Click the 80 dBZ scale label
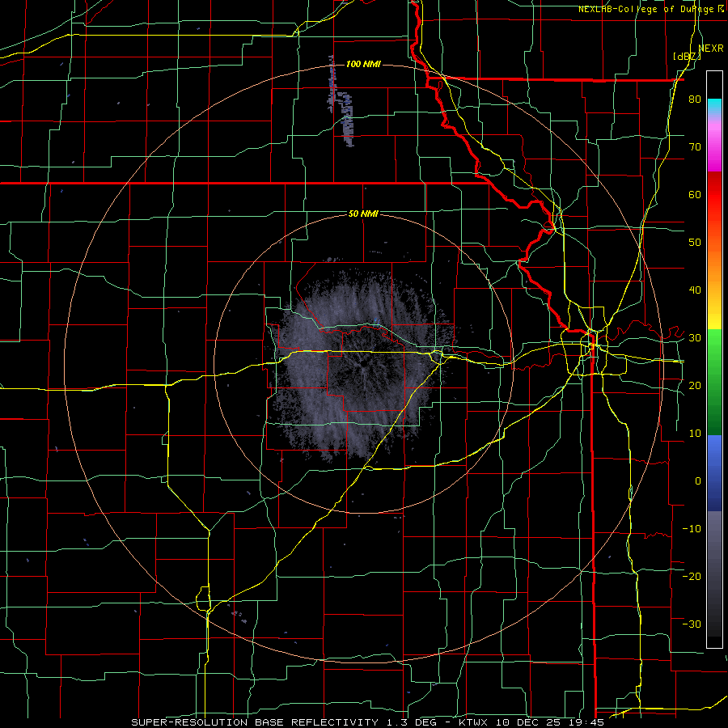Image resolution: width=728 pixels, height=728 pixels. coord(695,99)
